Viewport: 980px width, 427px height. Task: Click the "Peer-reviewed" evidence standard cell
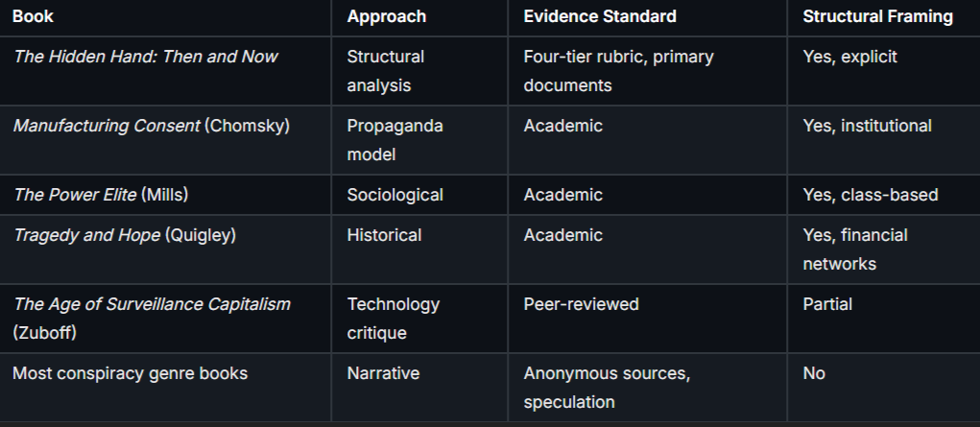coord(581,304)
